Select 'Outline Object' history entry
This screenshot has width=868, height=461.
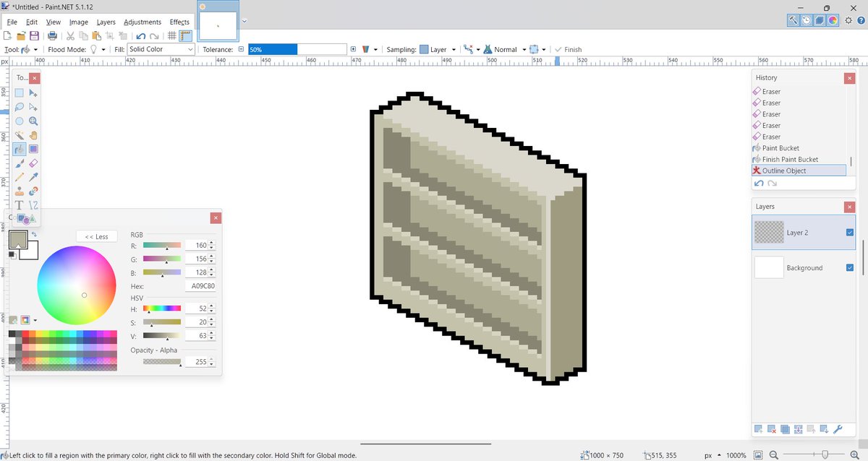point(799,171)
